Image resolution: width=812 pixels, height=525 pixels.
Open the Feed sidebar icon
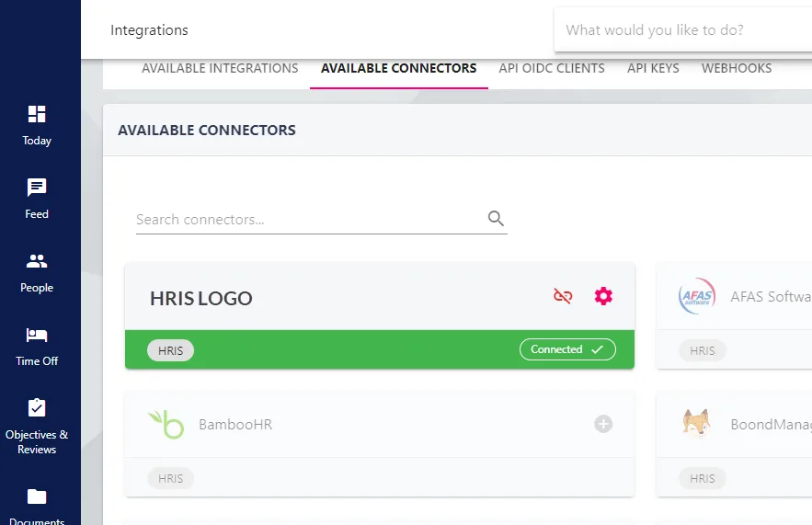pos(37,188)
